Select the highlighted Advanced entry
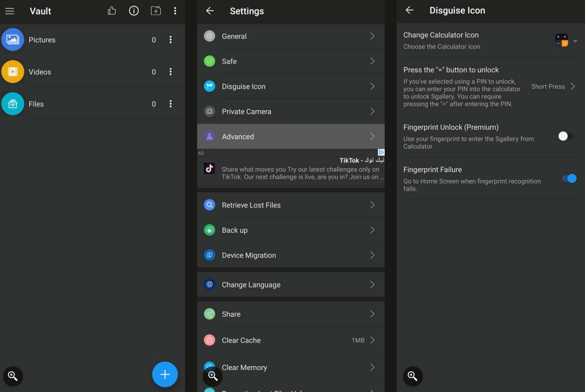 291,136
